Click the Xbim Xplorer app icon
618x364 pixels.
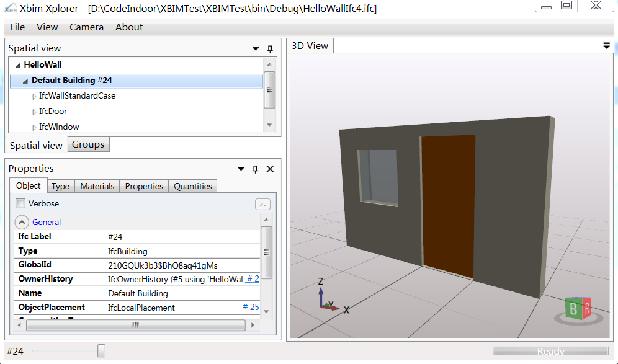(11, 8)
